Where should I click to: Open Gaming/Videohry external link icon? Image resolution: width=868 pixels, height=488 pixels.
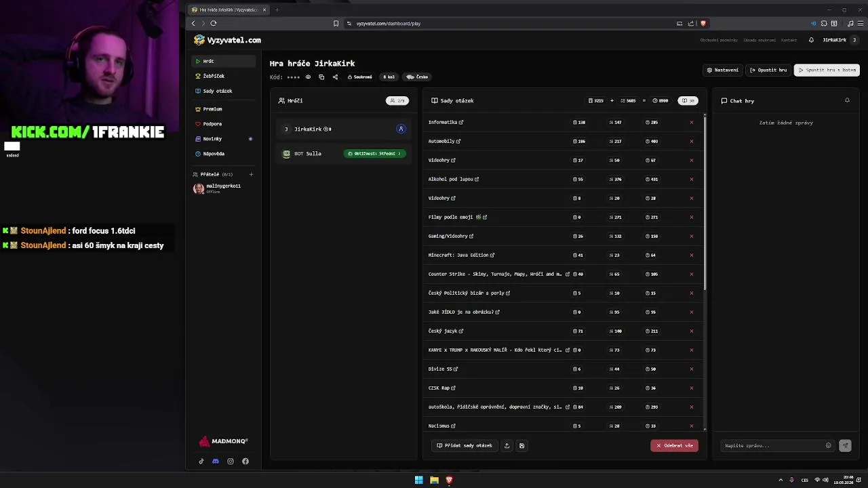coord(471,237)
